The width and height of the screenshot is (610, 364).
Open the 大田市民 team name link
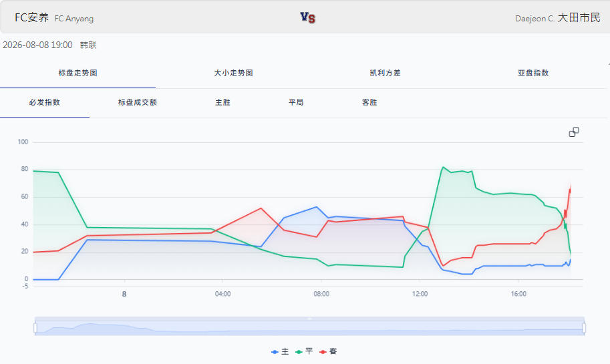tap(579, 17)
